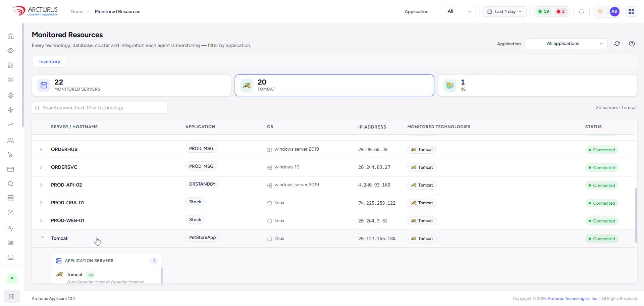644x306 pixels.
Task: Collapse the sidebar panel icon
Action: point(12,297)
